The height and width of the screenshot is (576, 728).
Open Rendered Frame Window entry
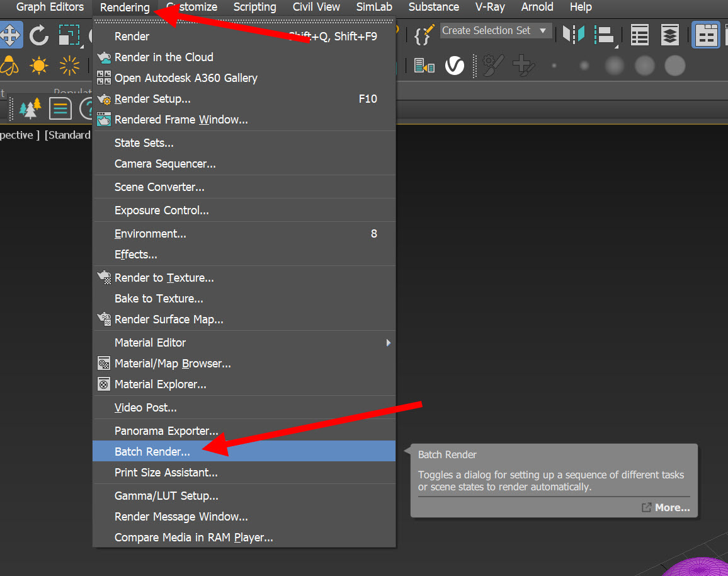(244, 120)
